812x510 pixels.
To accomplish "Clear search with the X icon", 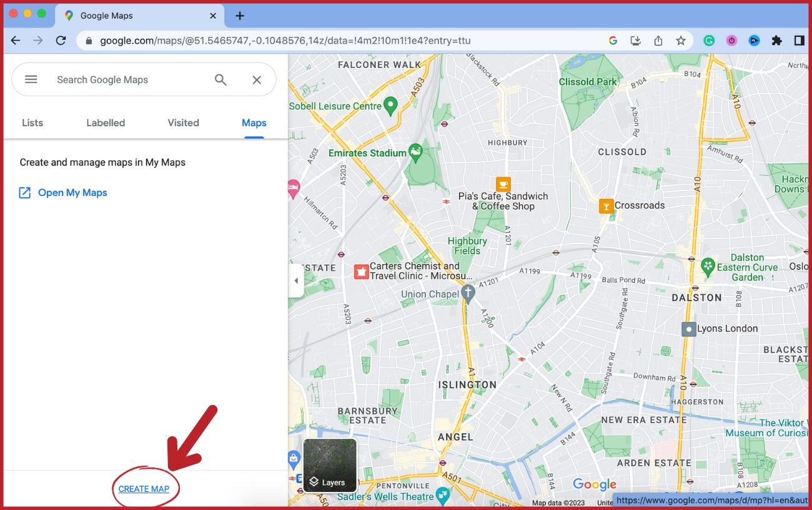I will point(257,79).
